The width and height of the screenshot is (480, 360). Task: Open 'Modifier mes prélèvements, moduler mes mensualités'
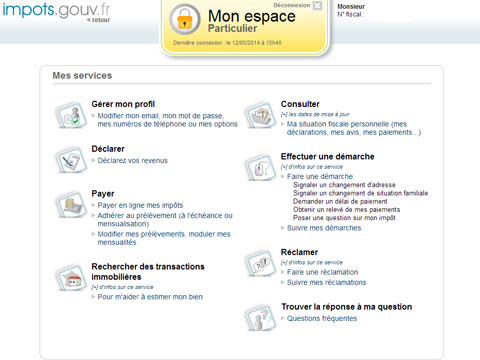pos(164,238)
